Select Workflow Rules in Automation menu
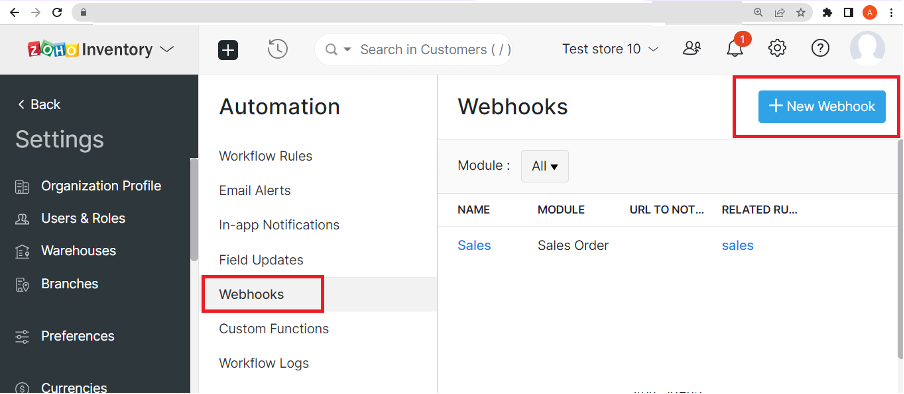Image resolution: width=904 pixels, height=394 pixels. [266, 156]
